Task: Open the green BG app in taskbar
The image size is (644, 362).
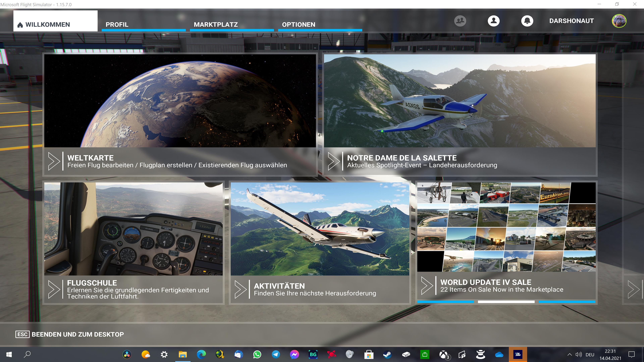Action: coord(313,354)
